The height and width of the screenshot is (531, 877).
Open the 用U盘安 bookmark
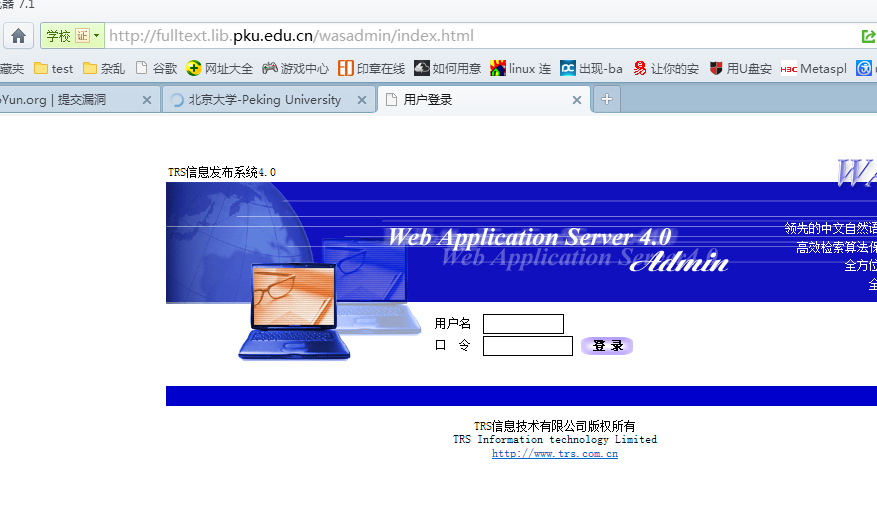740,68
